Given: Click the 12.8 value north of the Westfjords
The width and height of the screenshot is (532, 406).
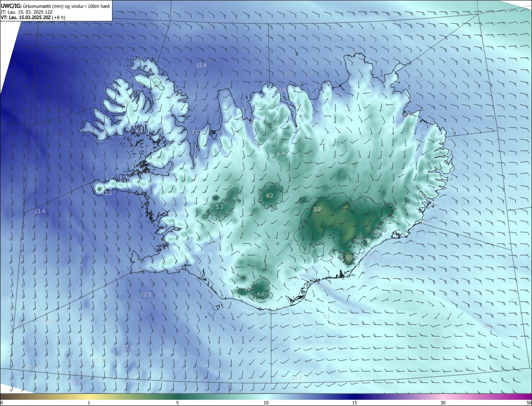Looking at the screenshot, I should click(201, 65).
